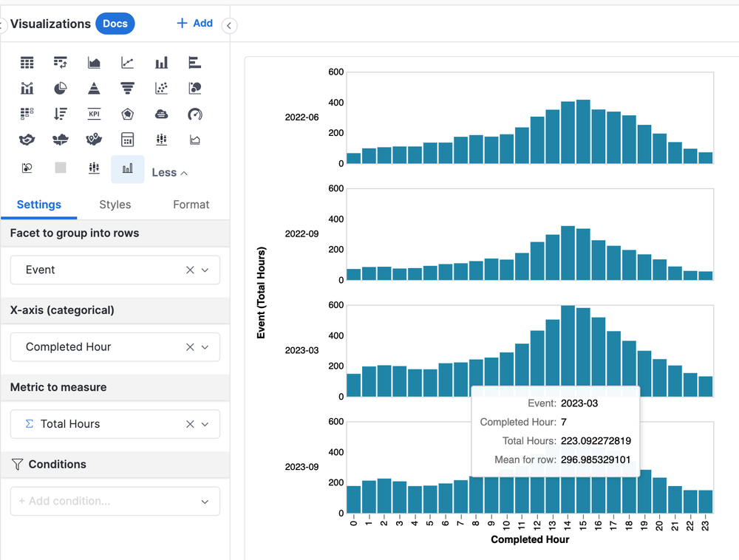Pick the funnel chart type
The image size is (739, 560).
(x=127, y=88)
